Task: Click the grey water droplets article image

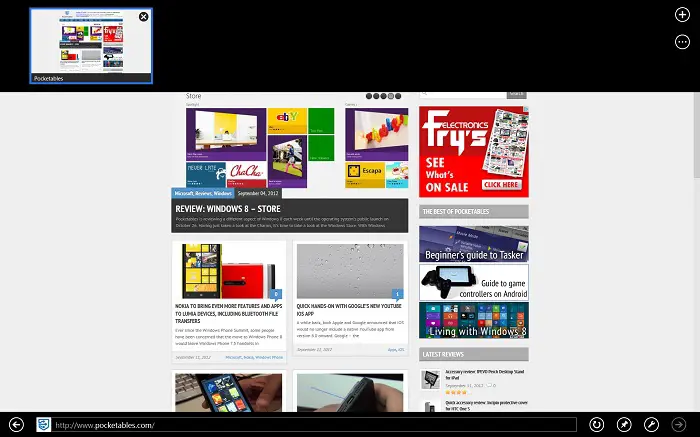Action: (x=350, y=271)
